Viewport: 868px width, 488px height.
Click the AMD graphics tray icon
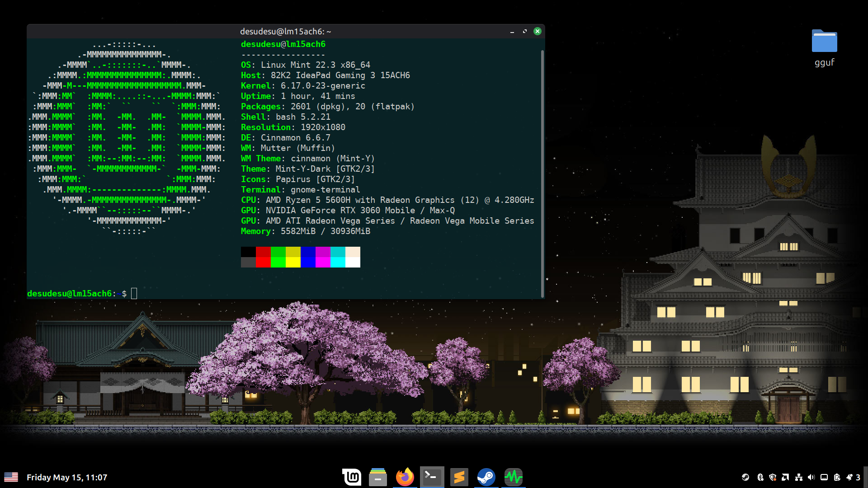tap(785, 477)
